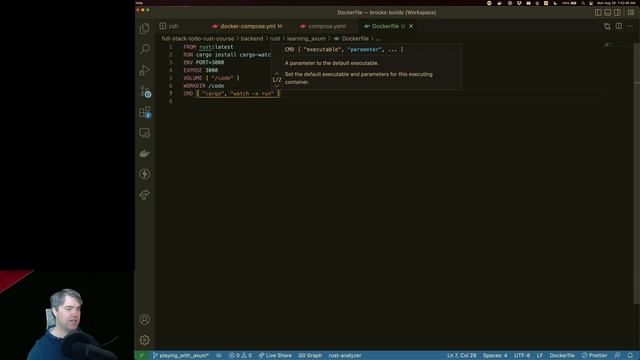This screenshot has height=360, width=640.
Task: Switch to the zsh terminal tab
Action: point(169,26)
